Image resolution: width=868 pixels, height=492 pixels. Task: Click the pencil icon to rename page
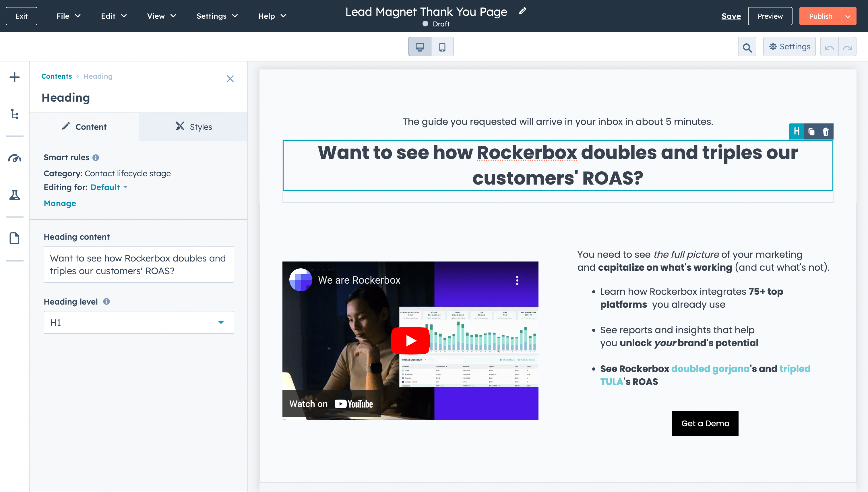[x=522, y=11]
